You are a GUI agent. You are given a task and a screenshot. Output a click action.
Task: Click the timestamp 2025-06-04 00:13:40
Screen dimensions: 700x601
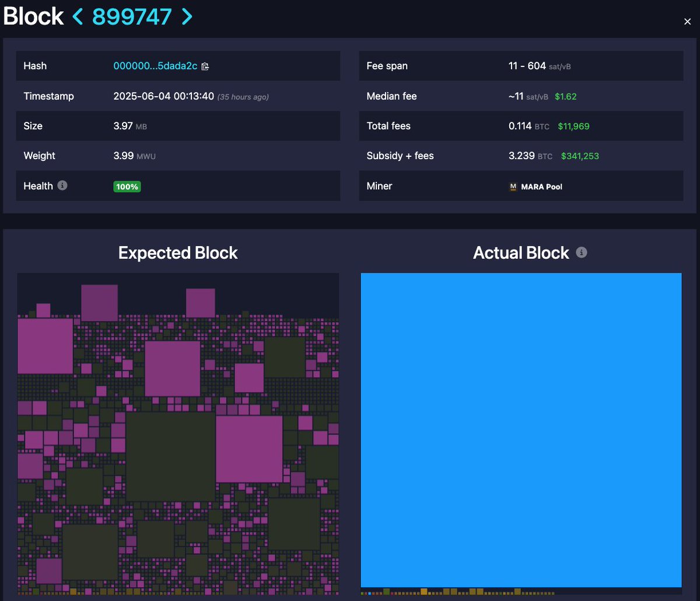click(x=163, y=96)
